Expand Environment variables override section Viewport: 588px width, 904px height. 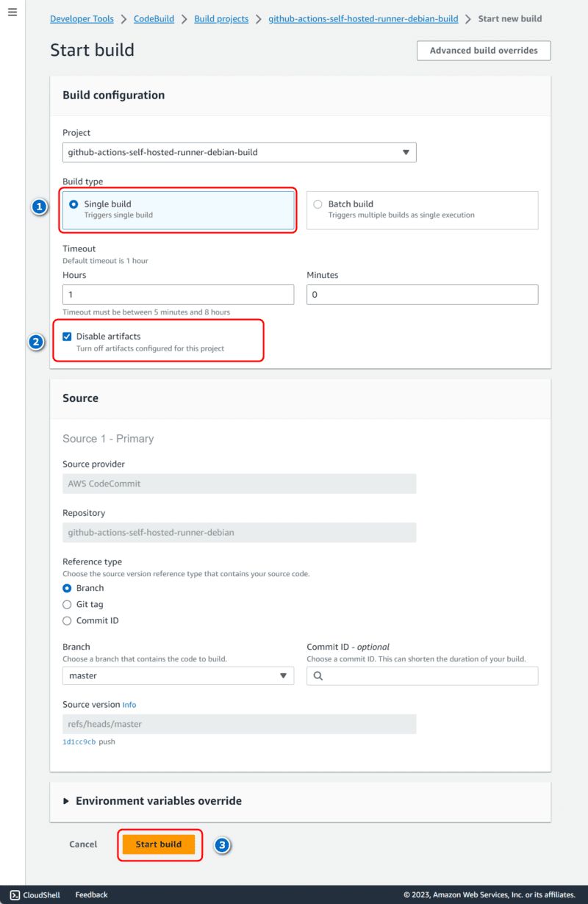(158, 801)
